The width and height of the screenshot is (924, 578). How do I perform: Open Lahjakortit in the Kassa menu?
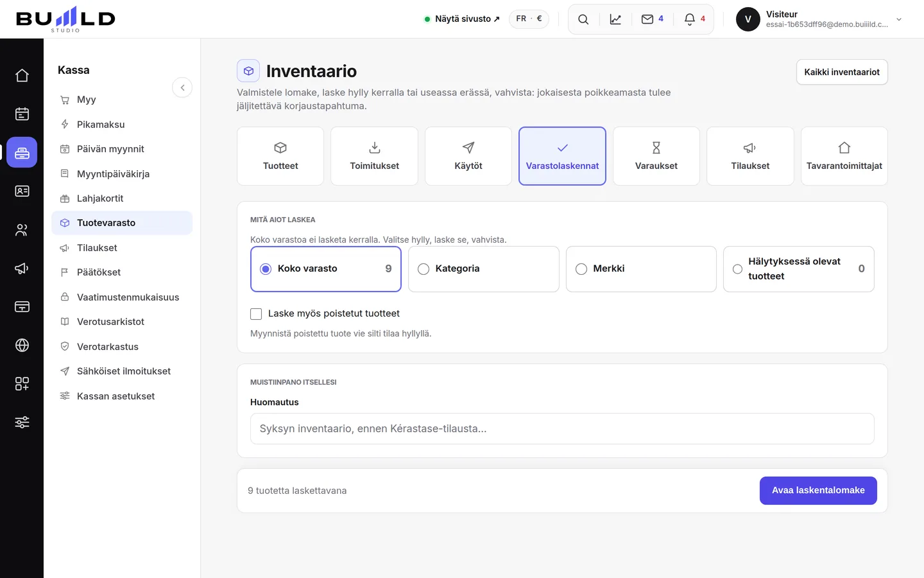[x=122, y=198]
